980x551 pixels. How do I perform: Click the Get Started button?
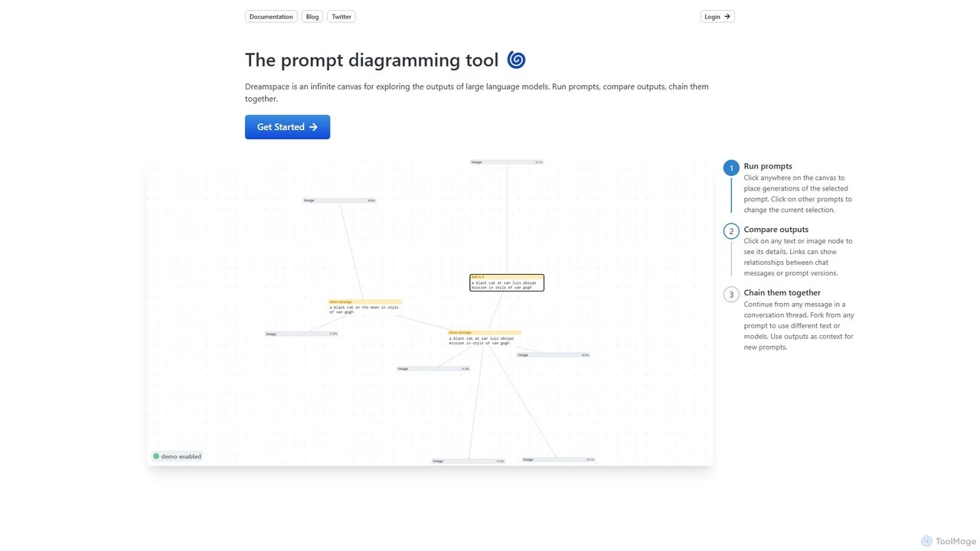[287, 127]
